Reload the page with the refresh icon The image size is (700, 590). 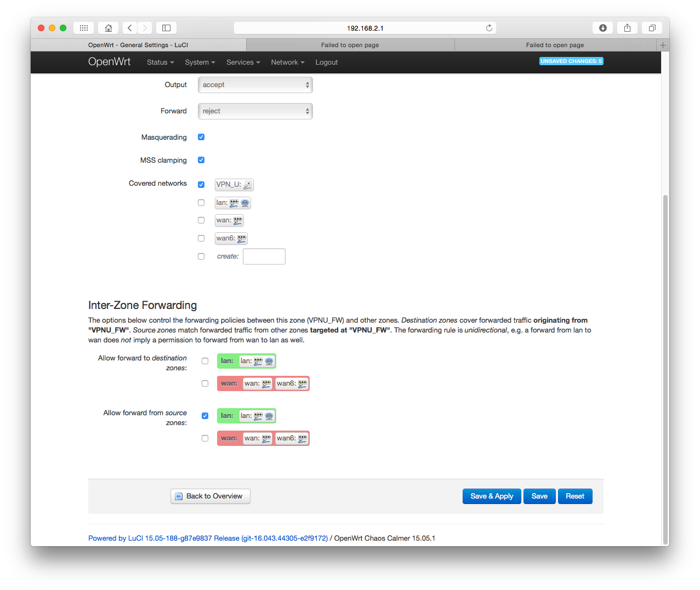(489, 28)
